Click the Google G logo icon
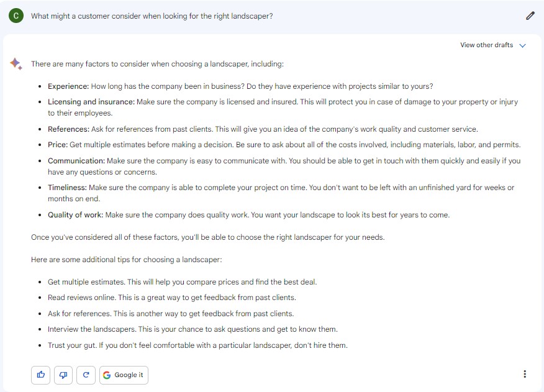The width and height of the screenshot is (544, 392). pos(107,375)
